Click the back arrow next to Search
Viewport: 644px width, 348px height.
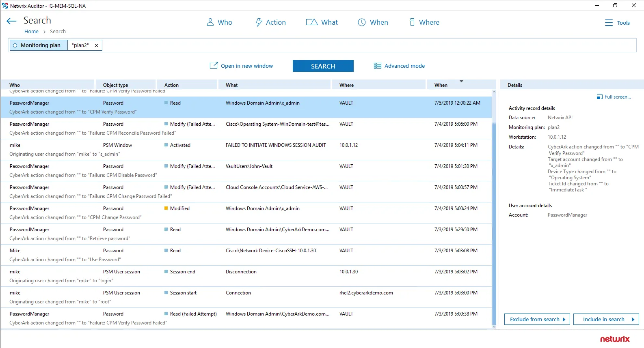[x=11, y=21]
